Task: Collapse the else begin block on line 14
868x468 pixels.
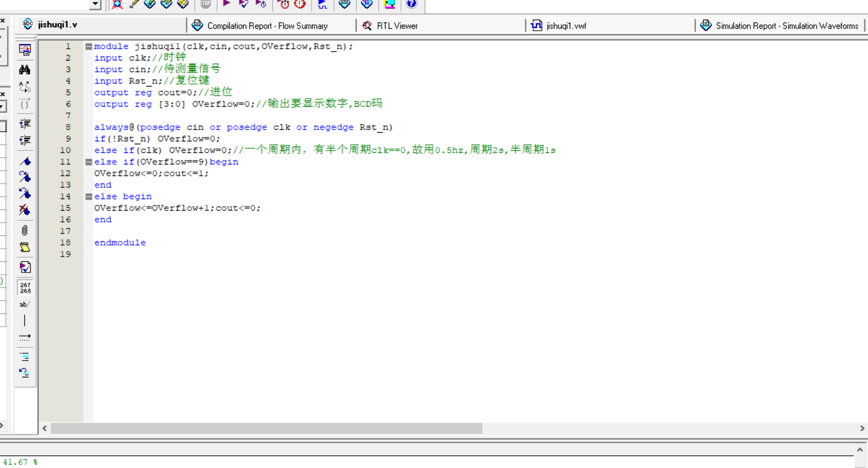Action: pos(88,197)
